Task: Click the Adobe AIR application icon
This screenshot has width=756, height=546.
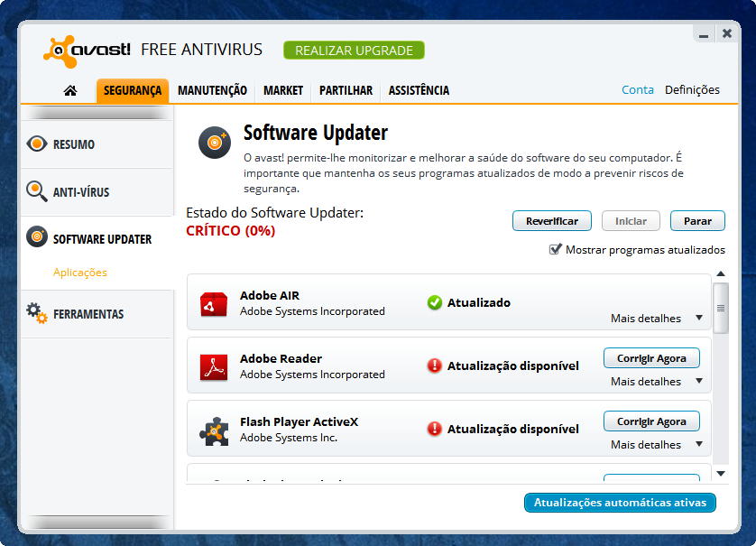Action: [x=214, y=304]
